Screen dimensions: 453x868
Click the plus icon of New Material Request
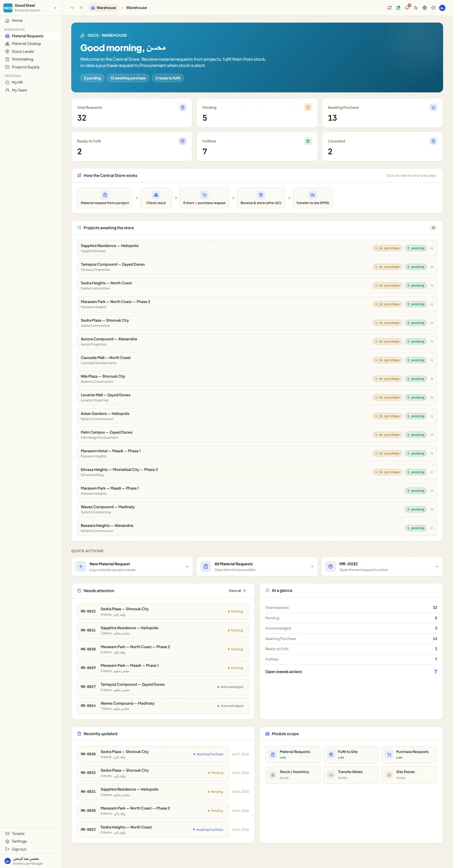coord(81,566)
